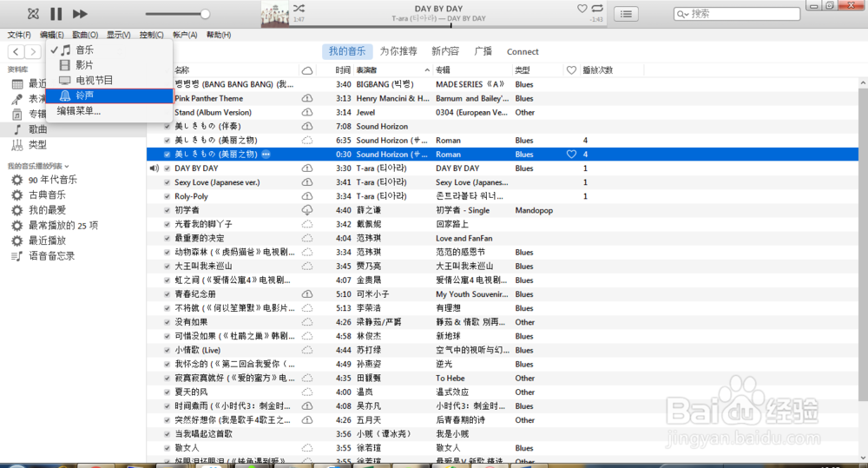This screenshot has height=468, width=868.
Task: Select 电视节目 in media dropdown
Action: (x=109, y=80)
